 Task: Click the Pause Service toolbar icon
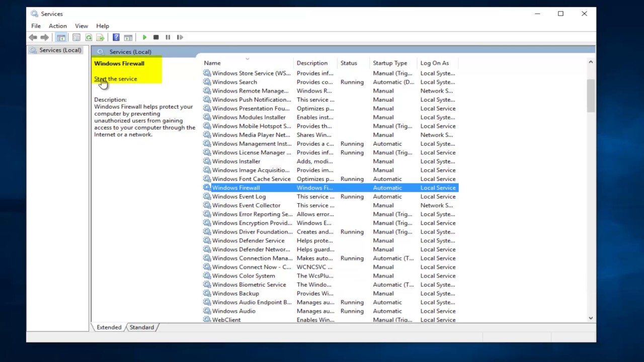[x=168, y=37]
